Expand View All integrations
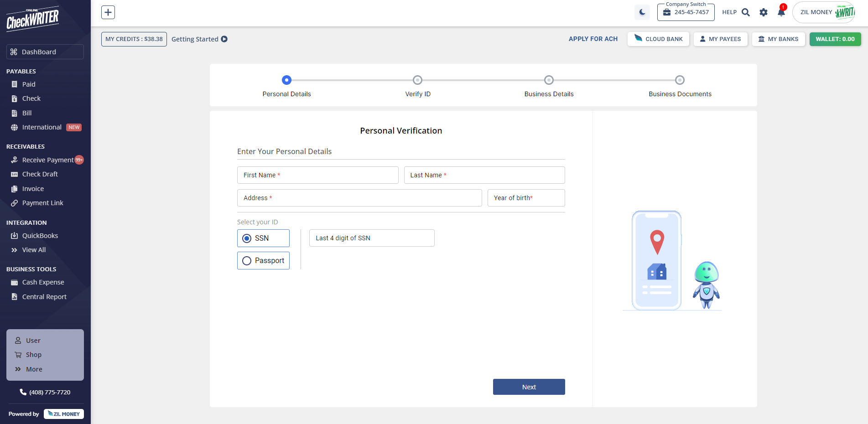 click(x=34, y=250)
